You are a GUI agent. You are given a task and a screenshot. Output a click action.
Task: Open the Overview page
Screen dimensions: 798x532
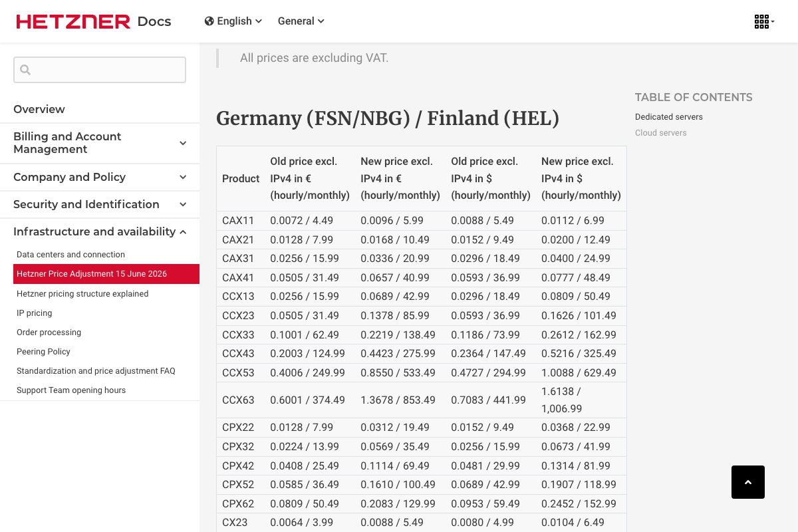click(39, 109)
